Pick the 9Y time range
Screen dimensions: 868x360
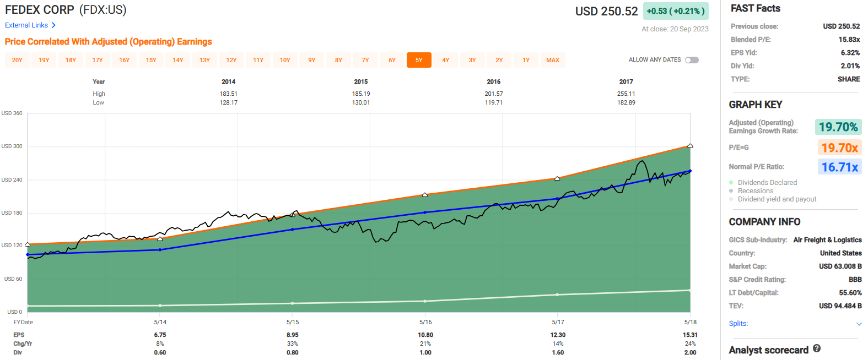[312, 60]
